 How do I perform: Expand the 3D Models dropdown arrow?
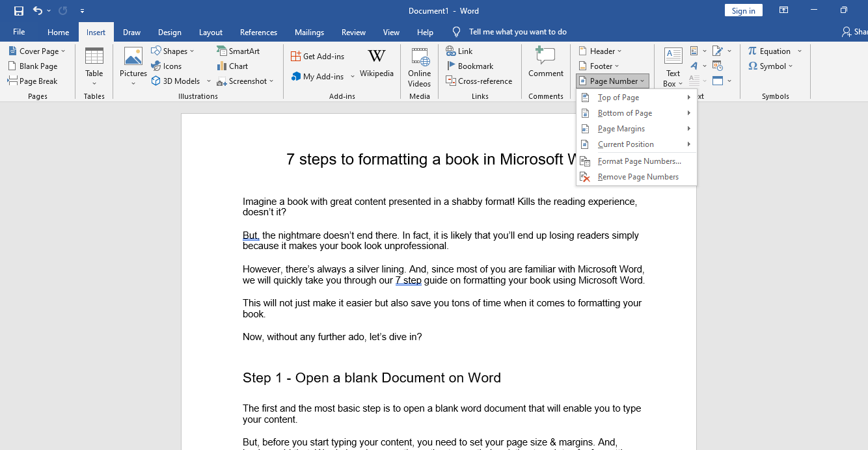click(x=209, y=81)
